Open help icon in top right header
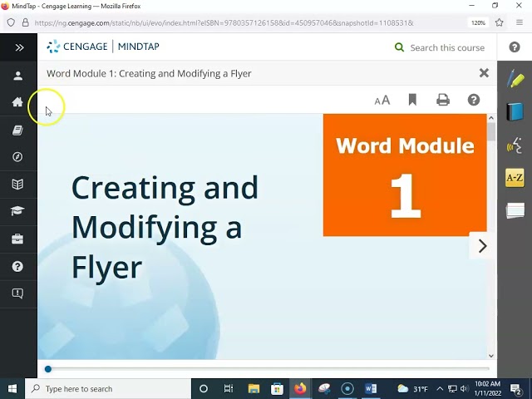 [x=515, y=47]
